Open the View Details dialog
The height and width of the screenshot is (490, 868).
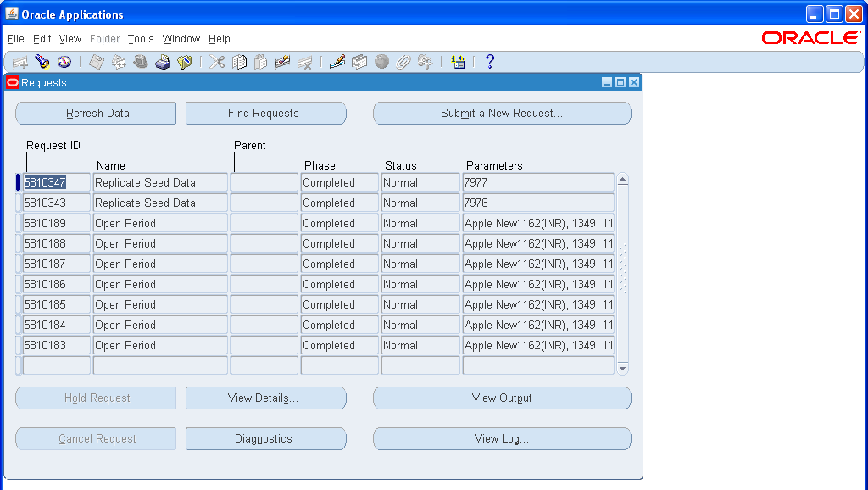(x=265, y=398)
